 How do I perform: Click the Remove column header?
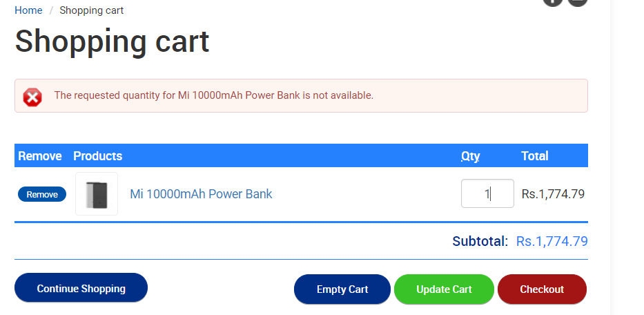click(x=40, y=156)
